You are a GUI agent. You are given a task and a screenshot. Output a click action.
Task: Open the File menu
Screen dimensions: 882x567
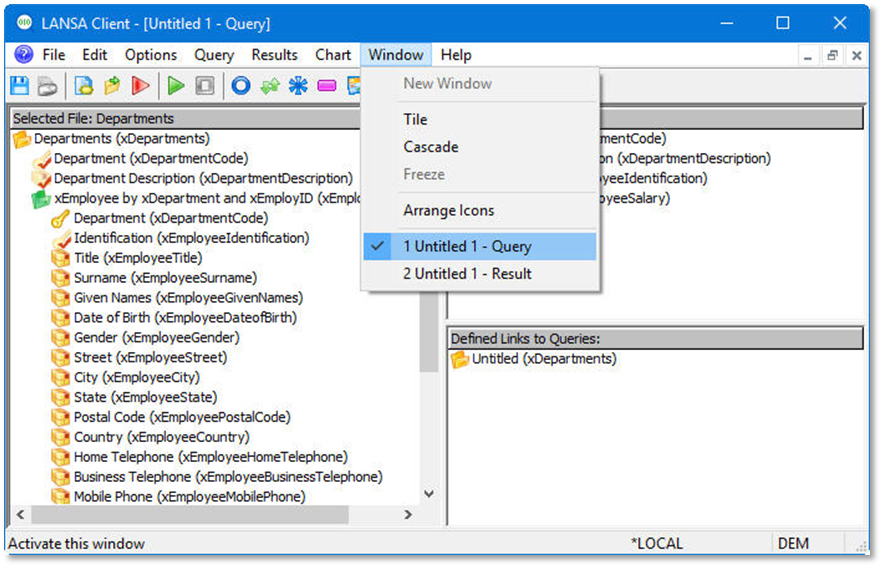coord(54,55)
